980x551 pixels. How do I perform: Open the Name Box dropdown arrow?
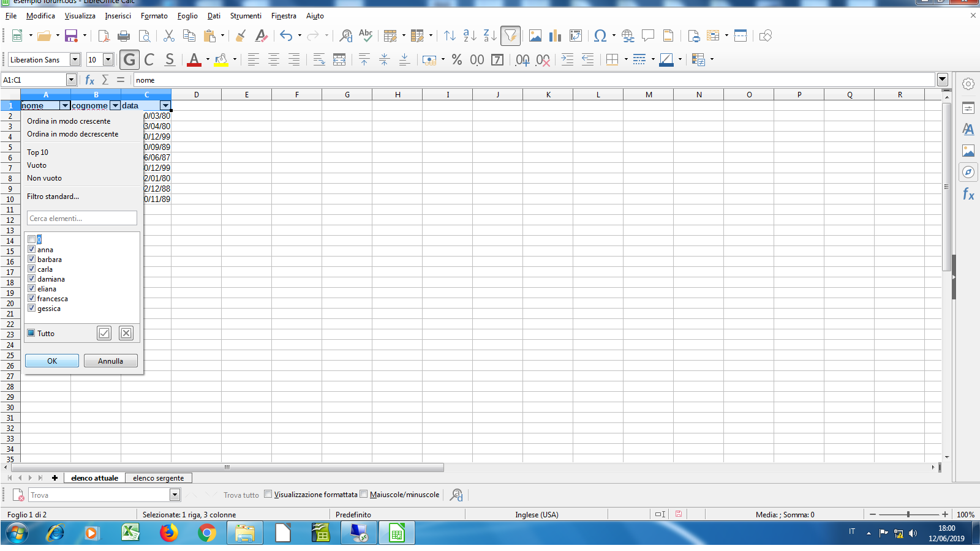click(x=71, y=80)
